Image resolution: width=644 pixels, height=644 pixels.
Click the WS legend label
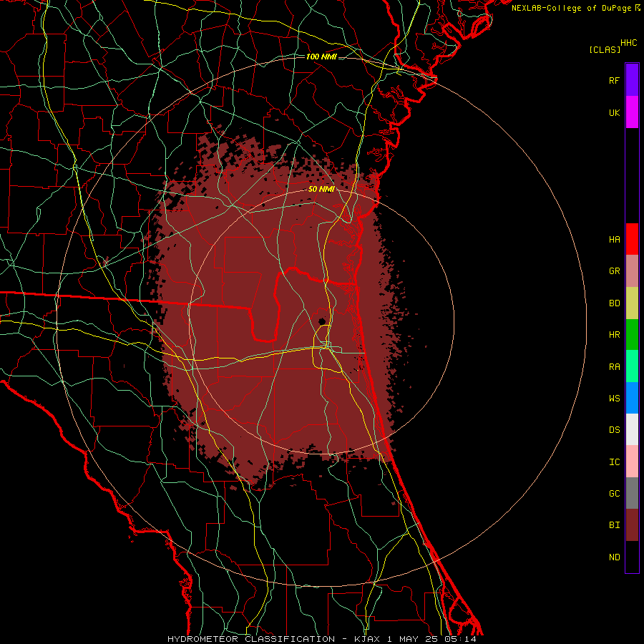[615, 399]
